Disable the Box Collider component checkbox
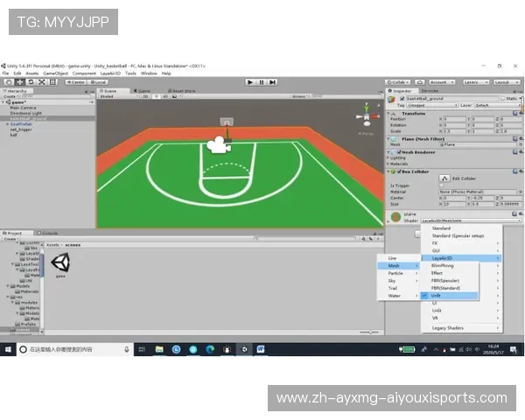This screenshot has height=420, width=525. 399,170
